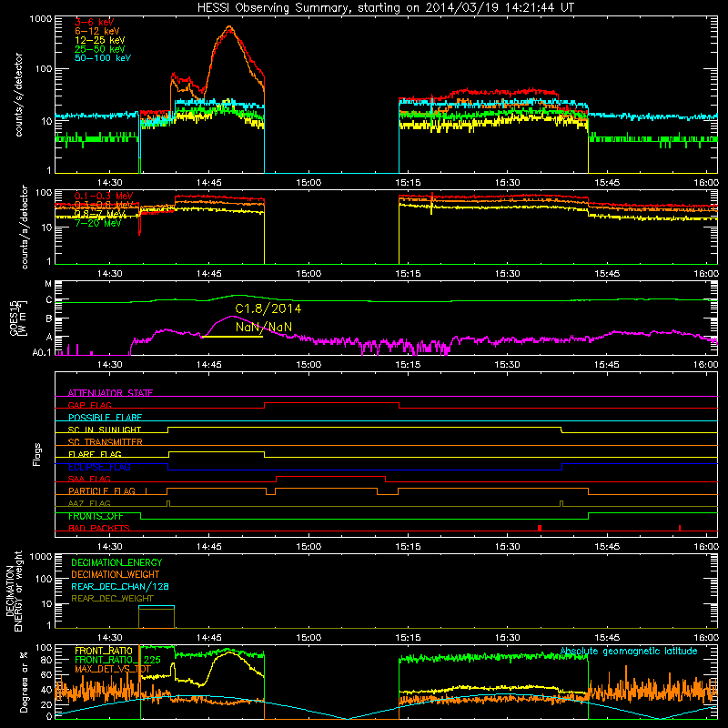Select the red 3-6 keV legend label
This screenshot has width=728, height=728.
click(94, 22)
